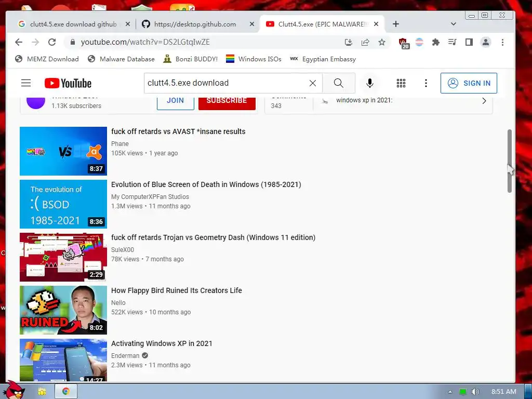Image resolution: width=532 pixels, height=399 pixels.
Task: Visit the Phane channel name
Action: coord(120,144)
